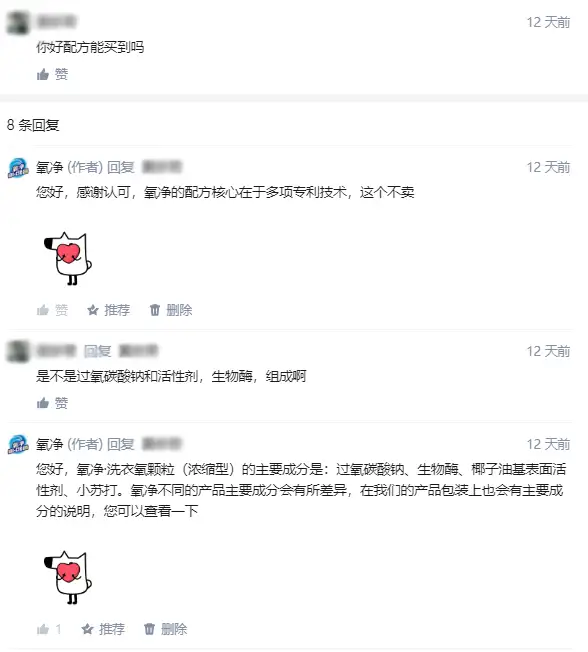The image size is (588, 652).
Task: Open the 氧净 avatar on the first author reply
Action: point(18,168)
